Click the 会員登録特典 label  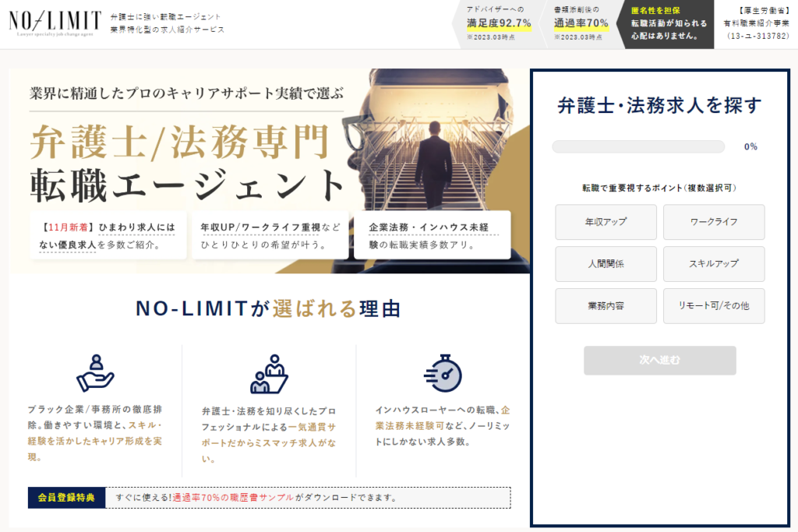pos(66,498)
